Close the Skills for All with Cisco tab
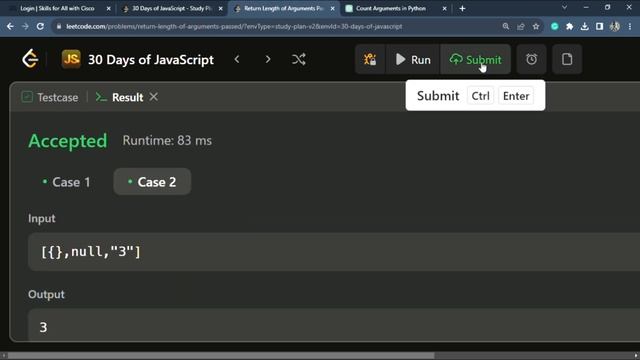This screenshot has width=640, height=360. point(109,8)
